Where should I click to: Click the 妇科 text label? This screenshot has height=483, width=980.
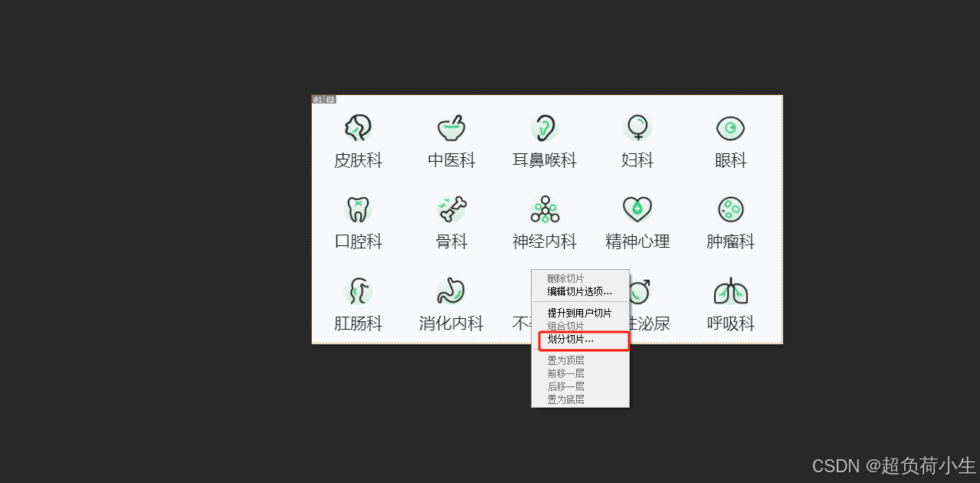pyautogui.click(x=637, y=161)
